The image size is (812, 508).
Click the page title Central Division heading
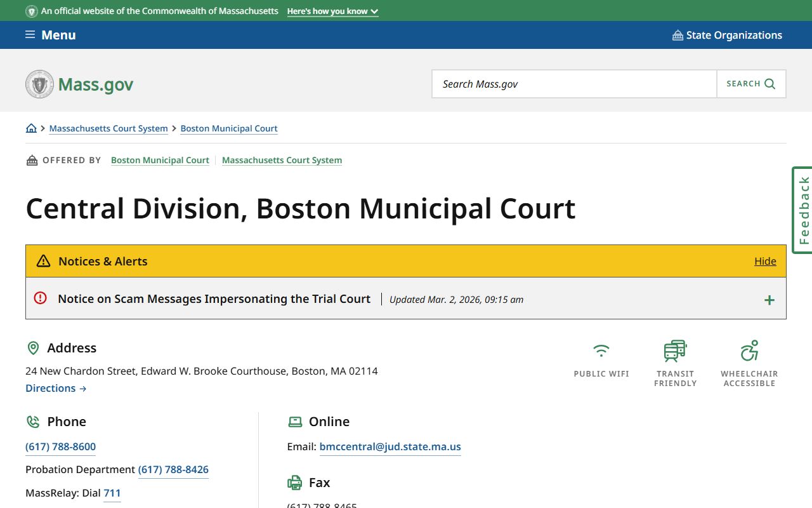pos(301,208)
